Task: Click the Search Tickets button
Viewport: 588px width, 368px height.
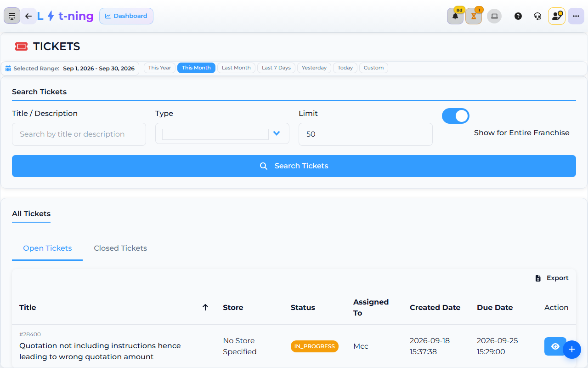Action: click(x=294, y=166)
